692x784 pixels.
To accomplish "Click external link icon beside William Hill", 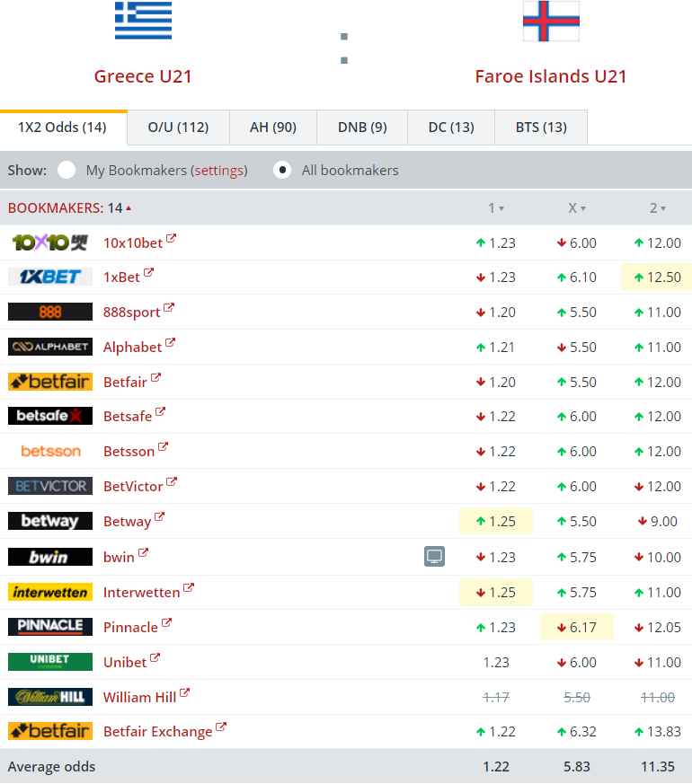I will (184, 692).
